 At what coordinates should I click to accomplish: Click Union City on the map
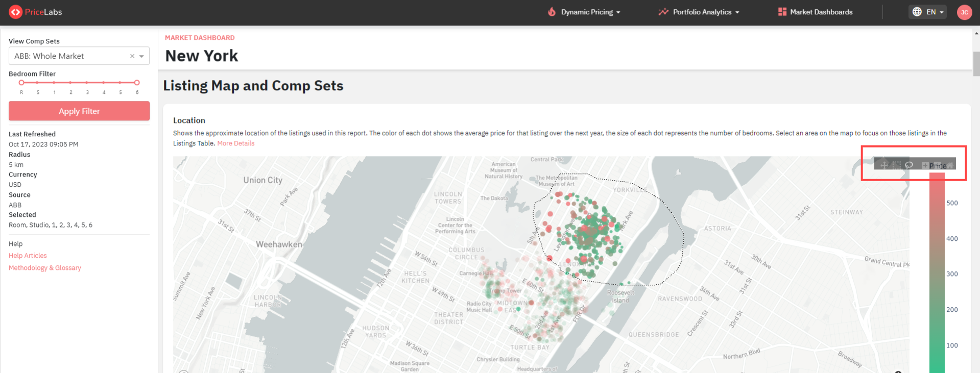click(x=262, y=180)
